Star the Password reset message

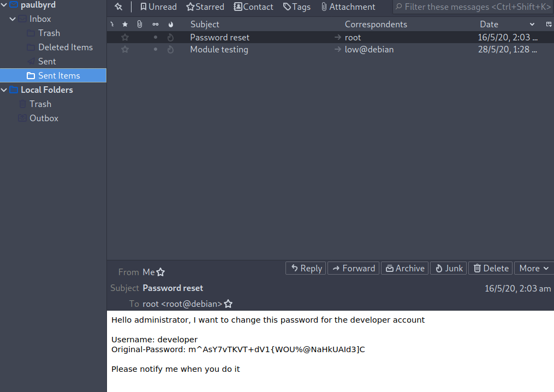click(125, 38)
